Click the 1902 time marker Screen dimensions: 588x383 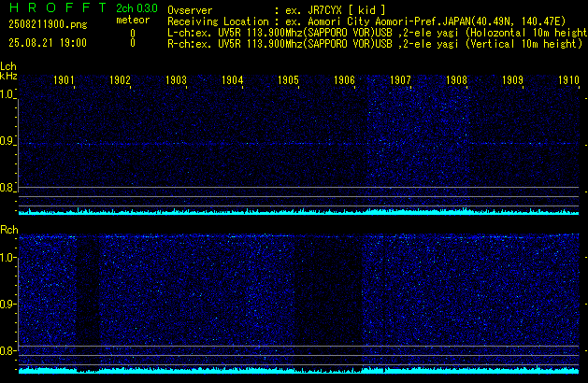click(120, 80)
